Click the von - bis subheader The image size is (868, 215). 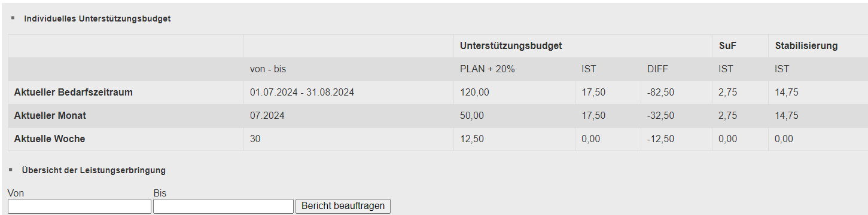(268, 69)
